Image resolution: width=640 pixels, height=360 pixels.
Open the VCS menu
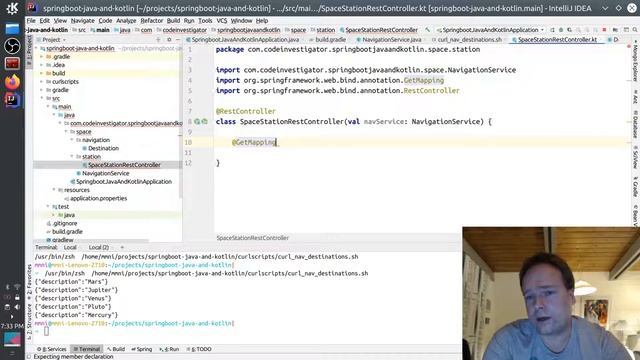222,20
